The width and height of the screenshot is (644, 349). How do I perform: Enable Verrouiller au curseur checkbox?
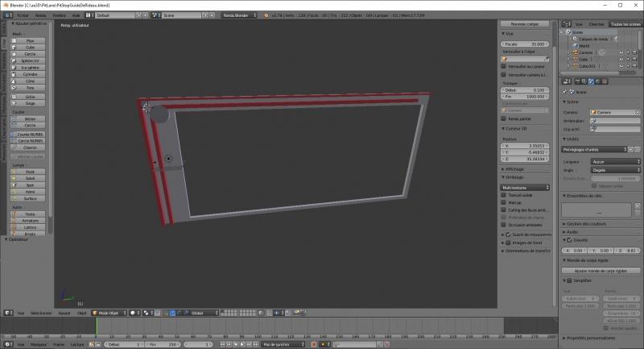click(504, 66)
